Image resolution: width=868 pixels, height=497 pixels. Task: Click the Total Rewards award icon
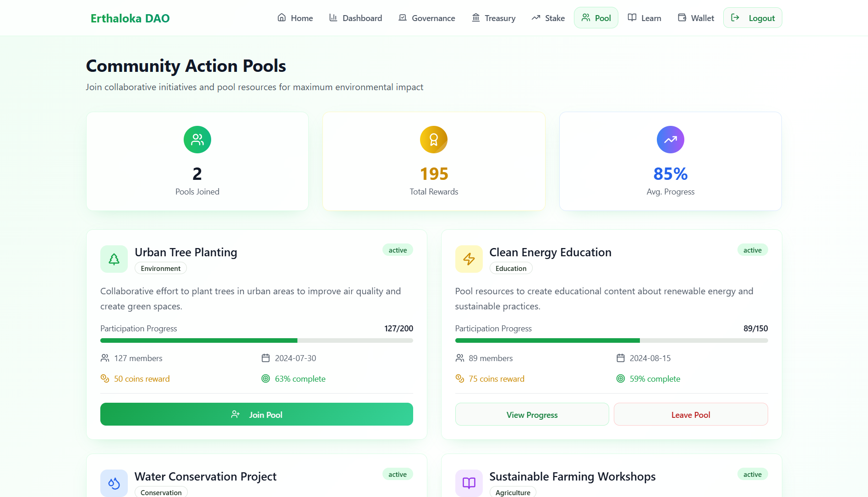pos(434,140)
